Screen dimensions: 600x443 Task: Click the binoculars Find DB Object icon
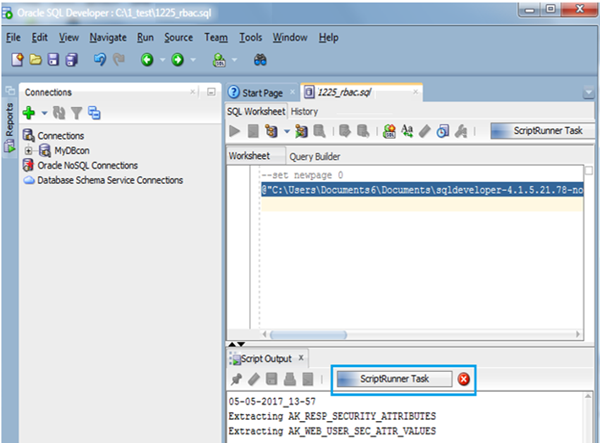[259, 61]
